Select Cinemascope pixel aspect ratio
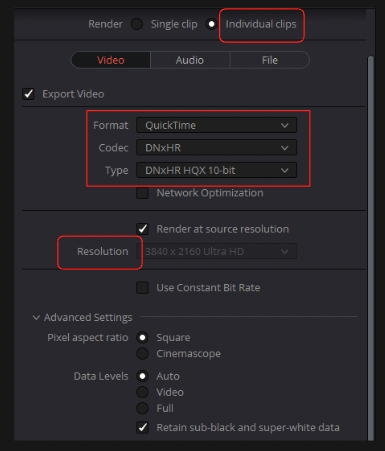Viewport: 385px width, 451px height. [142, 354]
